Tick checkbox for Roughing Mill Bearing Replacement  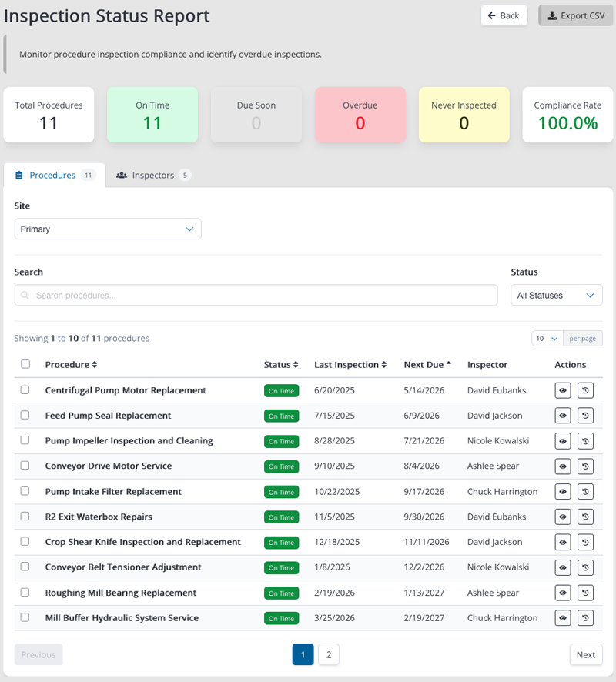pos(25,593)
